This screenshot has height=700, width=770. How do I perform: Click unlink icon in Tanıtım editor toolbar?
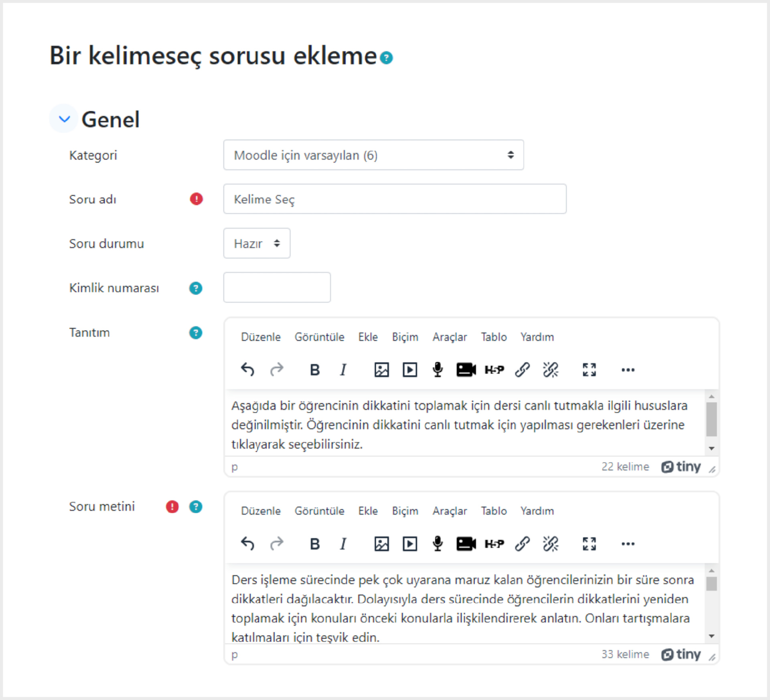(550, 369)
